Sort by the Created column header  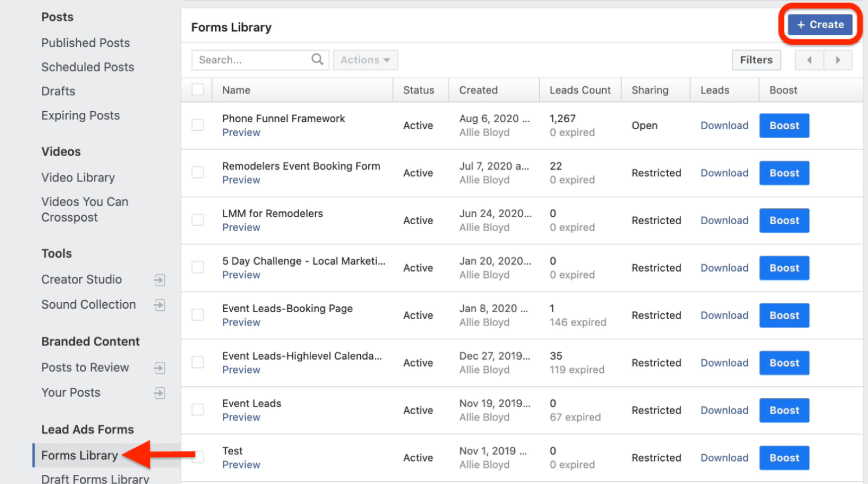coord(478,90)
